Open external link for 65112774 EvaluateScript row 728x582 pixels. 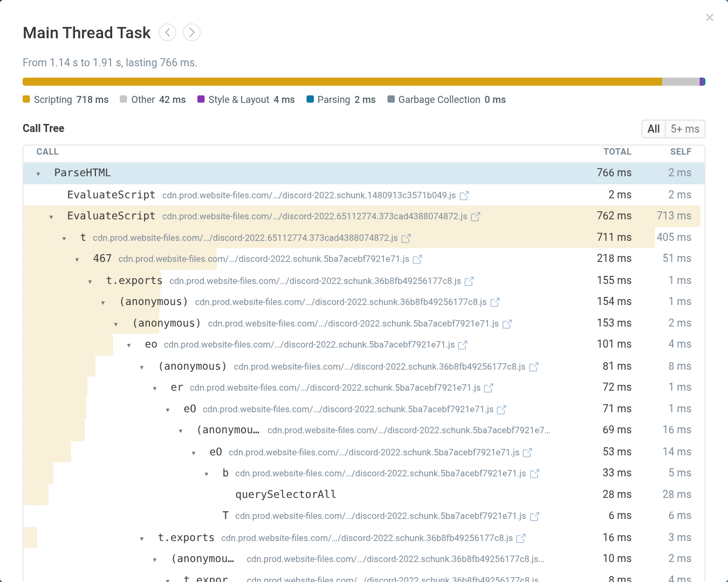click(476, 217)
